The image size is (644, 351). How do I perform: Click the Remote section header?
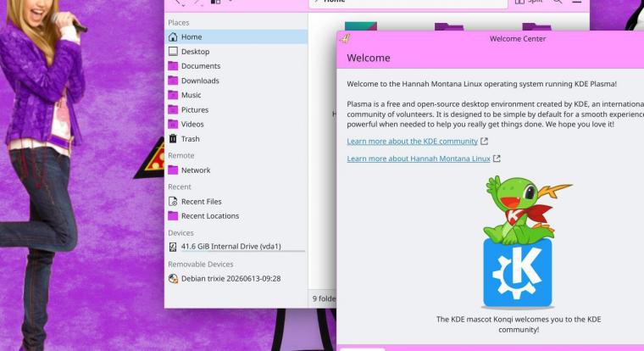[x=180, y=156]
